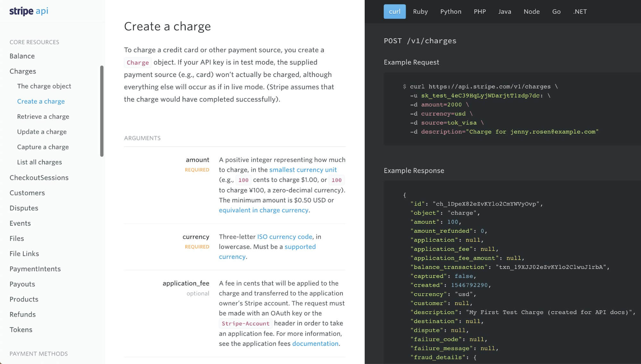Expand the PAYMENT METHODS section
This screenshot has height=364, width=641.
(39, 353)
